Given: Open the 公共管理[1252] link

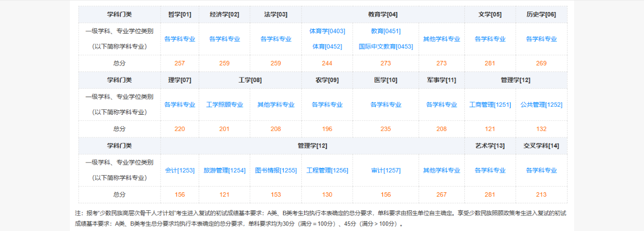Looking at the screenshot, I should pos(541,105).
